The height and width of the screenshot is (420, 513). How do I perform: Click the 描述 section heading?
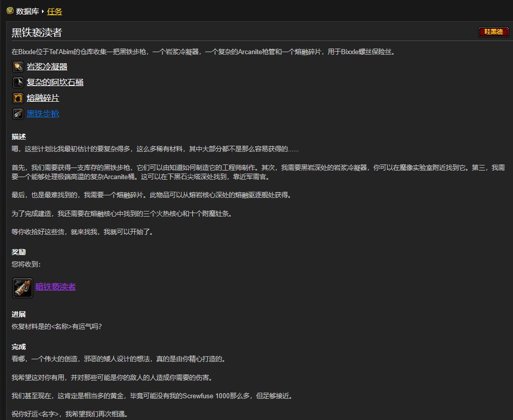point(19,137)
